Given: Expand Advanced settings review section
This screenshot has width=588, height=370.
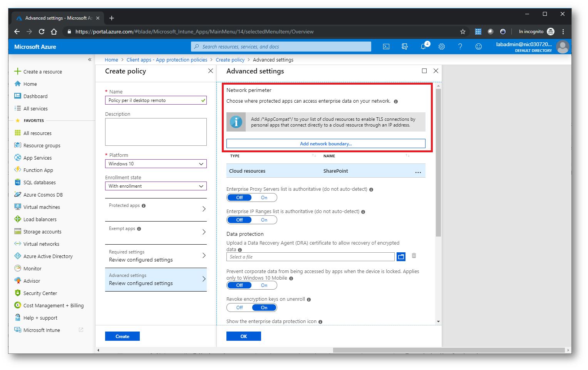Looking at the screenshot, I should 156,280.
